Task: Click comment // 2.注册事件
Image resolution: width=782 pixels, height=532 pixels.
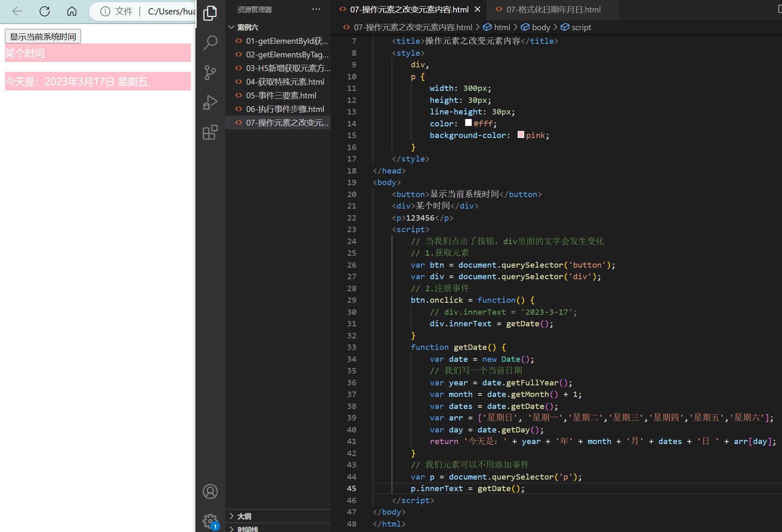Action: point(440,288)
